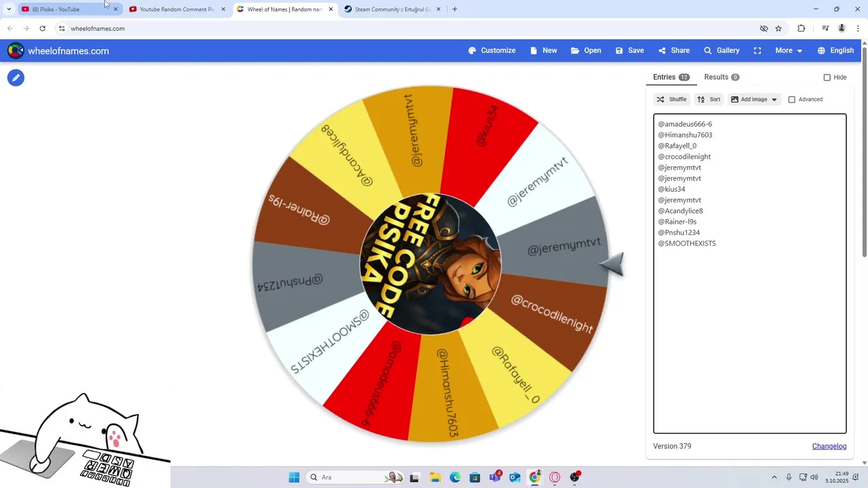Shuffle the entries list
868x488 pixels.
click(671, 100)
